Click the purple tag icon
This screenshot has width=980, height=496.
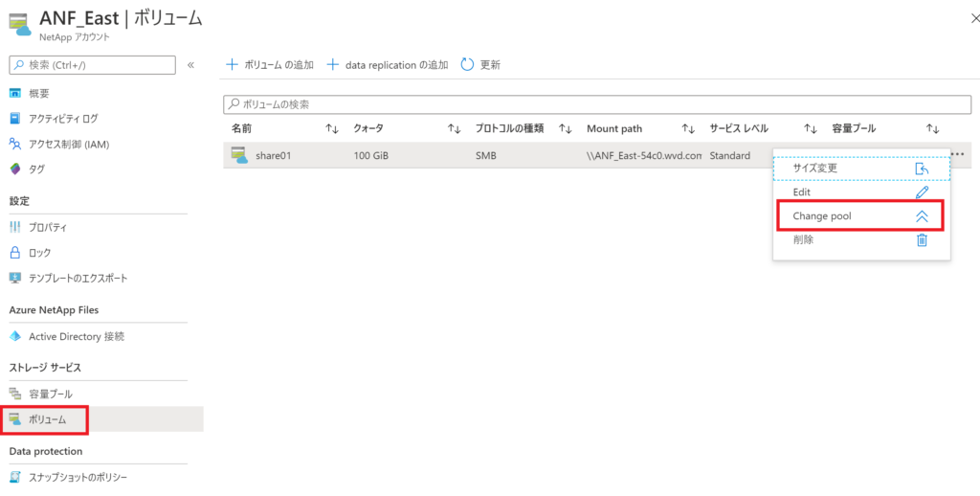coord(15,169)
